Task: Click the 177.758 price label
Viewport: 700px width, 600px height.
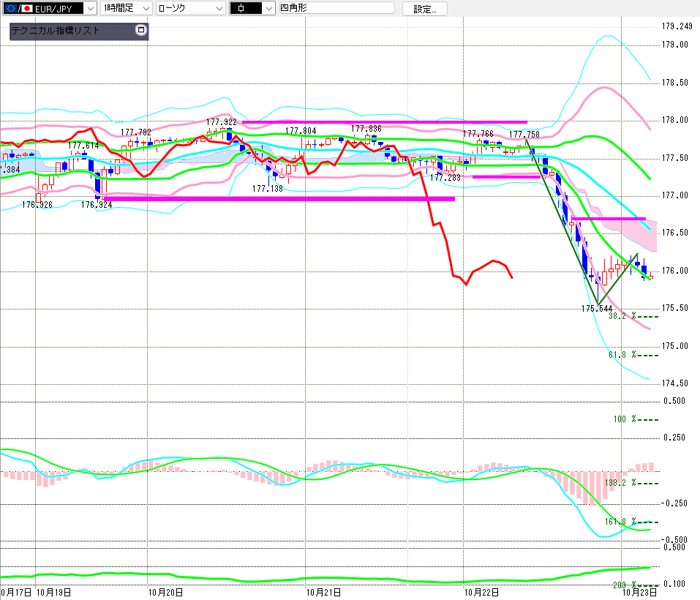Action: [524, 134]
